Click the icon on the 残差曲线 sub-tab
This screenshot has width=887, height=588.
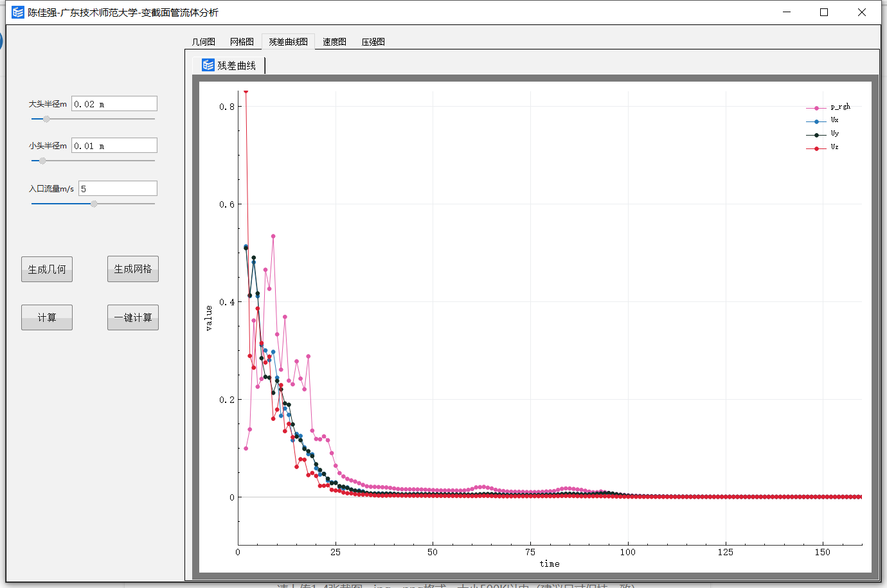pos(208,65)
